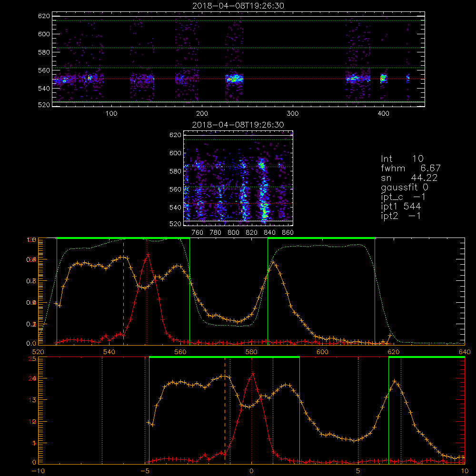Click the bright blob near x=235 in the top image
476x476 pixels.
(234, 79)
